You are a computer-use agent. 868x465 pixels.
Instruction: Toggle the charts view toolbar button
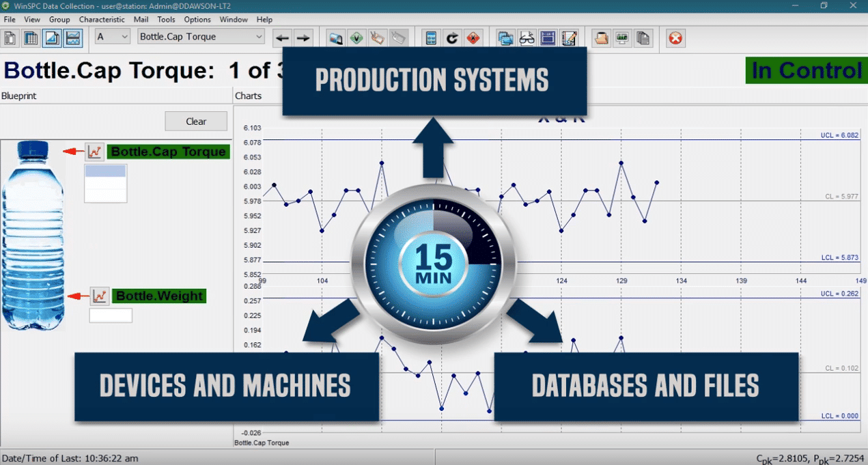click(73, 38)
